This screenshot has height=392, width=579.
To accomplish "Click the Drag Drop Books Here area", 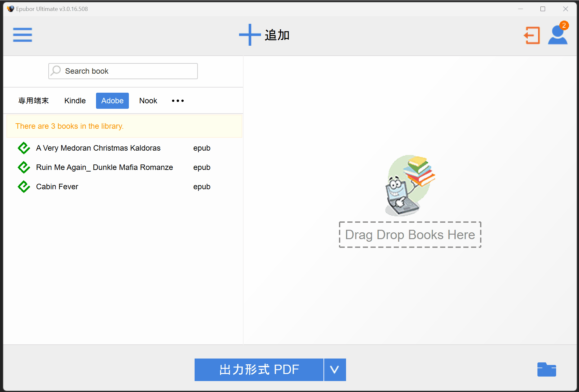I will (410, 235).
